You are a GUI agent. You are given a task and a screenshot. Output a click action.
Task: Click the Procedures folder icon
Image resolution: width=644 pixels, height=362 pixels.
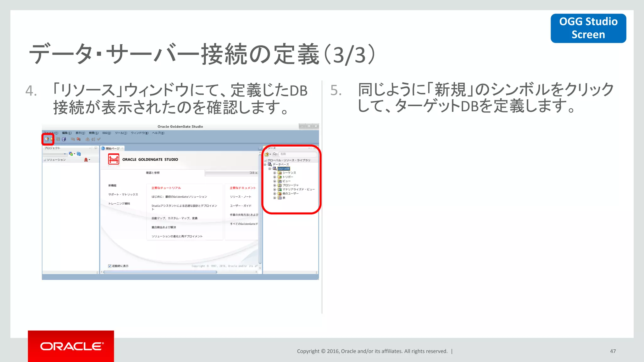pyautogui.click(x=280, y=185)
